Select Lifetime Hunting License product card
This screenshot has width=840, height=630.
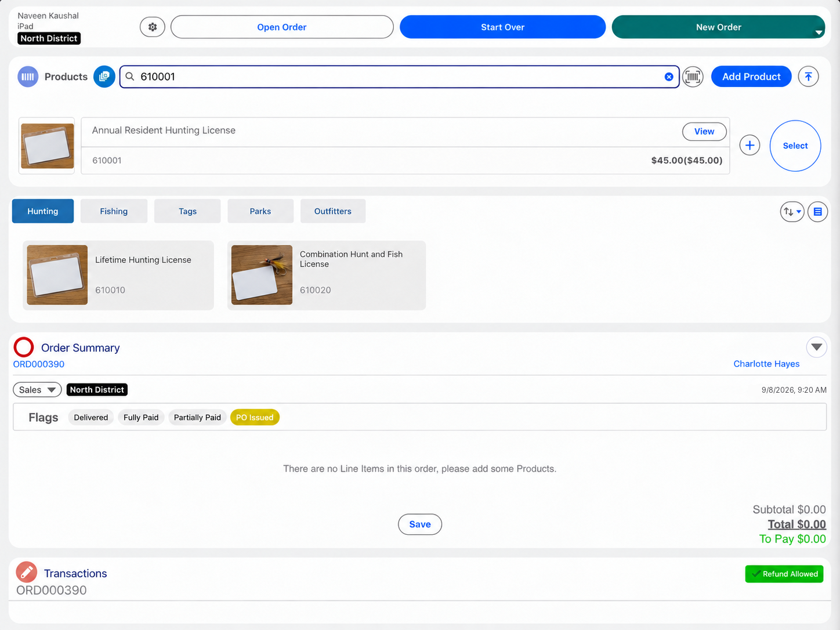pos(118,275)
